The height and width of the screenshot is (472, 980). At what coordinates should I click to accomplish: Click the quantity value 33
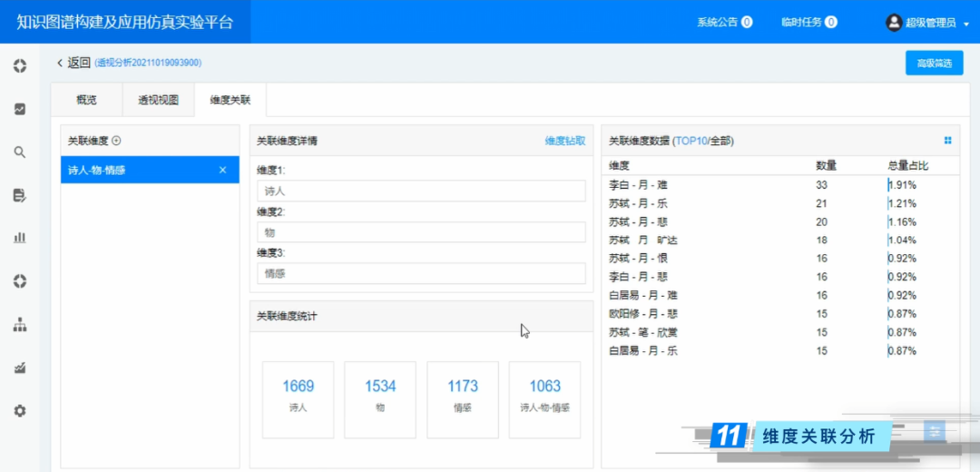[x=821, y=185]
